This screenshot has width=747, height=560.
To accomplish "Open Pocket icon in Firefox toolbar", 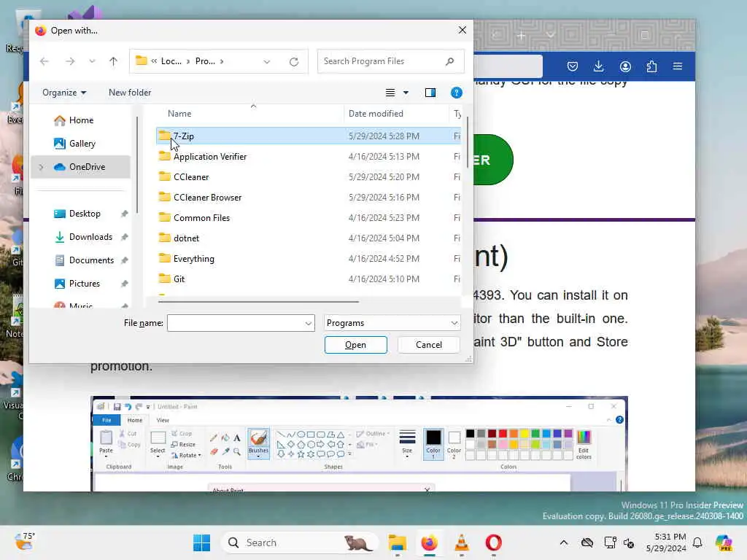I will pos(573,66).
